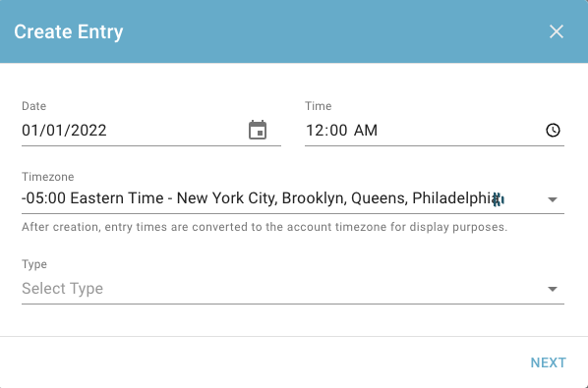Screen dimensions: 588x388
Task: Click the Eastern Time timezone value
Action: [259, 198]
